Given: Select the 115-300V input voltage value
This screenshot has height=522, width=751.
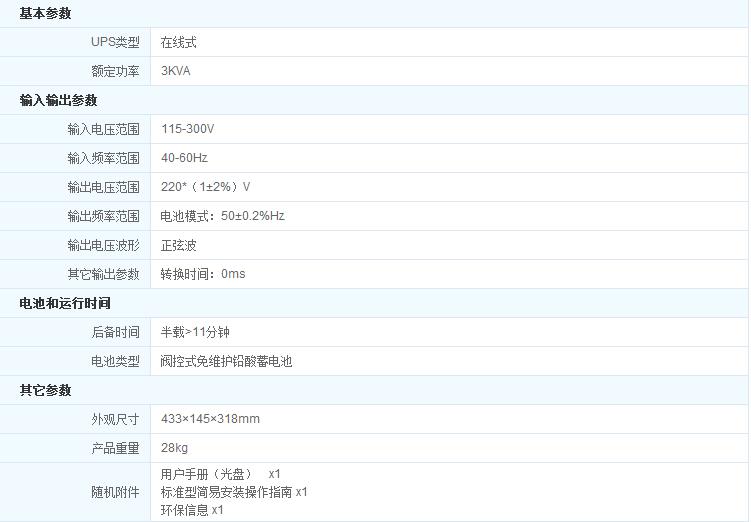Looking at the screenshot, I should (x=188, y=130).
